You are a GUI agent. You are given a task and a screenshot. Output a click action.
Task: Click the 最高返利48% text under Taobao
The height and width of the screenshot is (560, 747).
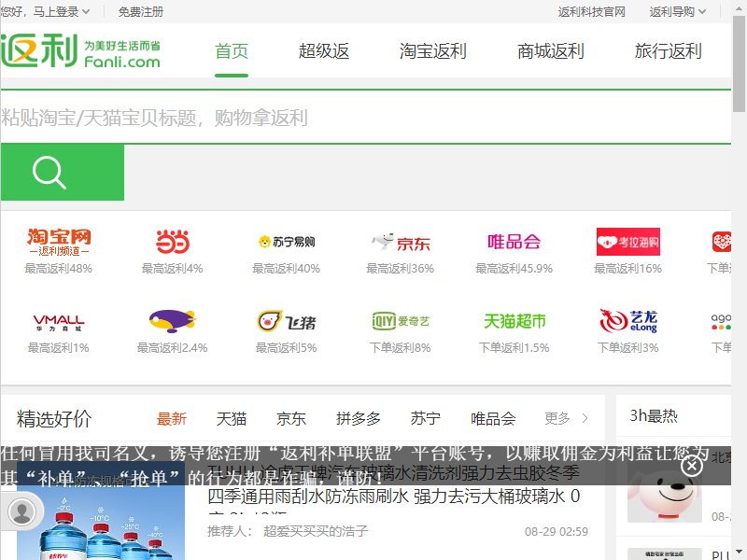59,269
